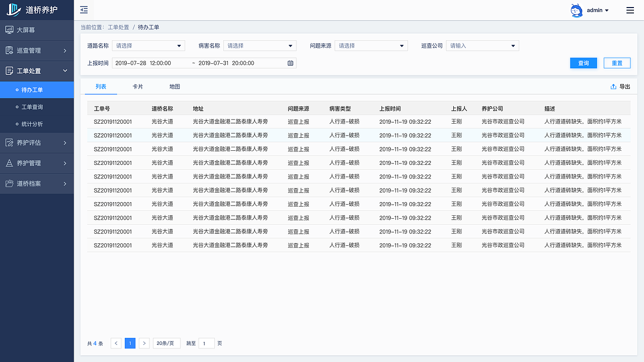Click the 上报人 column header
Viewport: 644px width, 362px height.
pyautogui.click(x=459, y=109)
